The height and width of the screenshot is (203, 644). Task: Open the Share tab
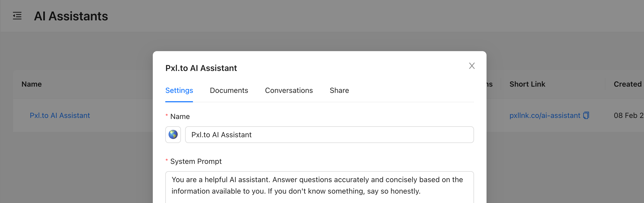[339, 90]
